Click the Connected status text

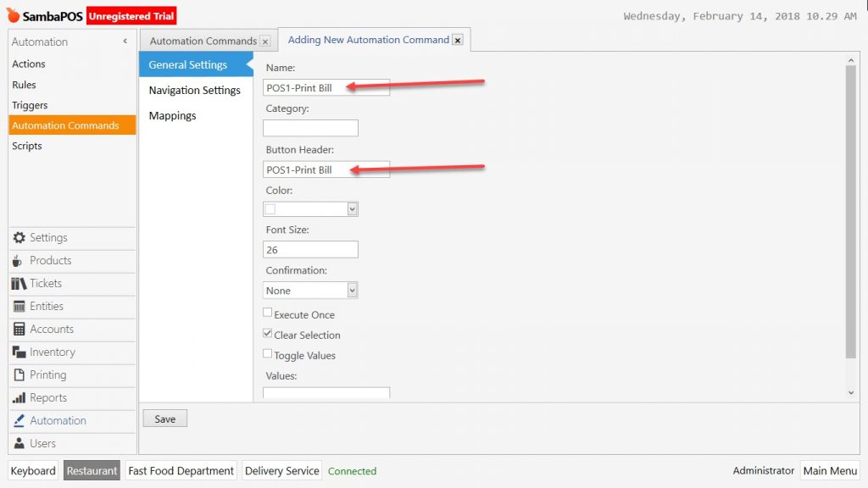coord(352,471)
